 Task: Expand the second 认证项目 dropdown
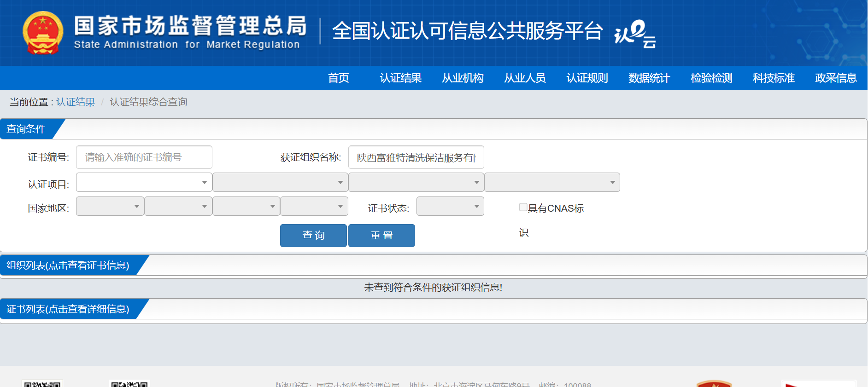pos(280,182)
